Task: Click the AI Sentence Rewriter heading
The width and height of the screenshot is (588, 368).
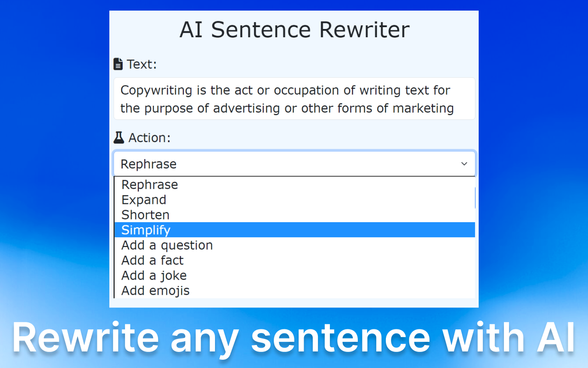Action: (294, 29)
